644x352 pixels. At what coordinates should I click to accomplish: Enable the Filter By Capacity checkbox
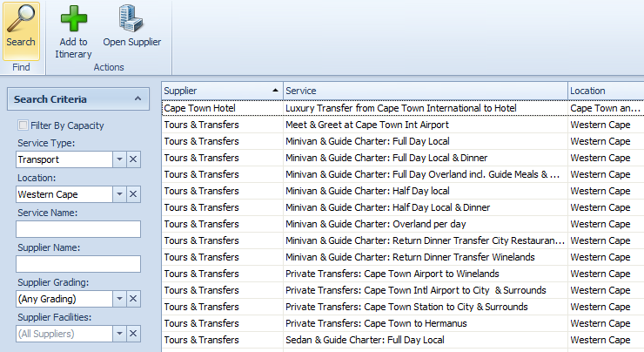[23, 125]
